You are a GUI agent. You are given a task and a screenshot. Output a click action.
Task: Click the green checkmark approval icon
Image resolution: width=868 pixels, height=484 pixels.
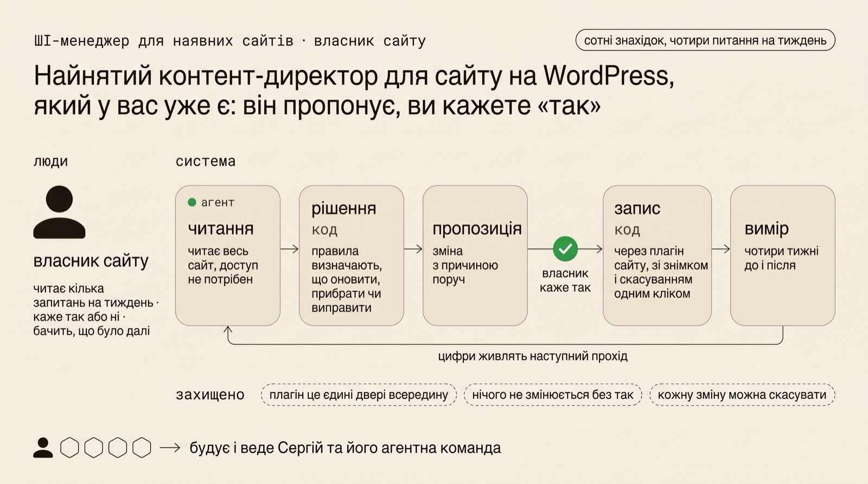coord(565,249)
